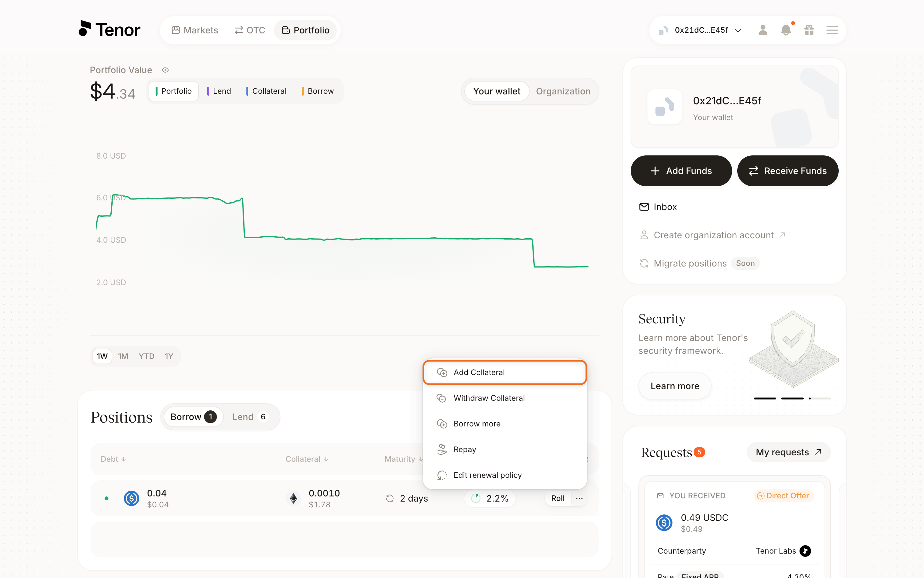The image size is (924, 578).
Task: Select the YTD time range
Action: click(x=146, y=356)
